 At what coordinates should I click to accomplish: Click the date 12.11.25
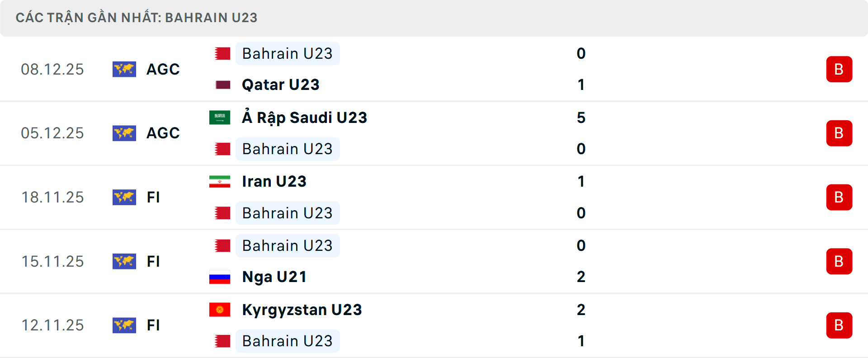point(52,325)
